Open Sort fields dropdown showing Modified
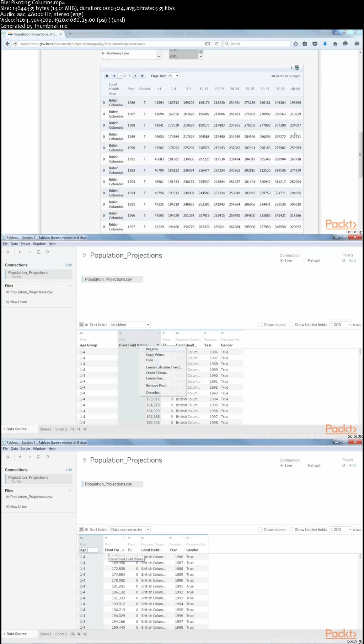 (130, 325)
